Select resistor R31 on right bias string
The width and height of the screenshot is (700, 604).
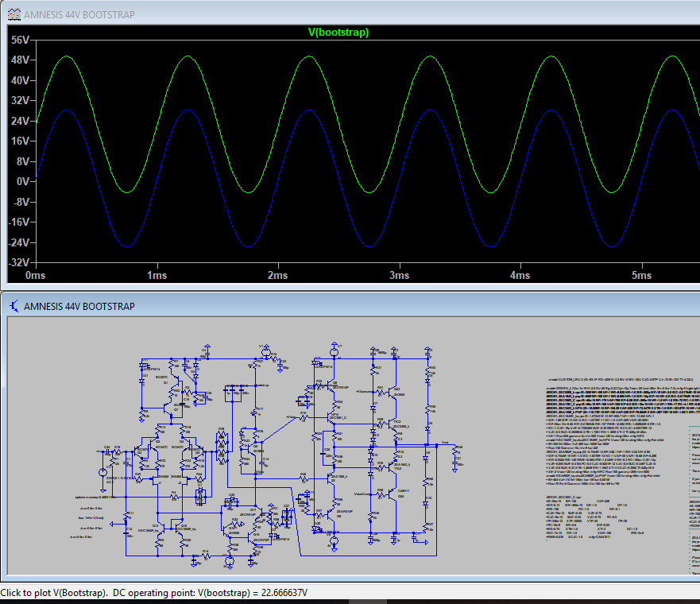click(373, 370)
